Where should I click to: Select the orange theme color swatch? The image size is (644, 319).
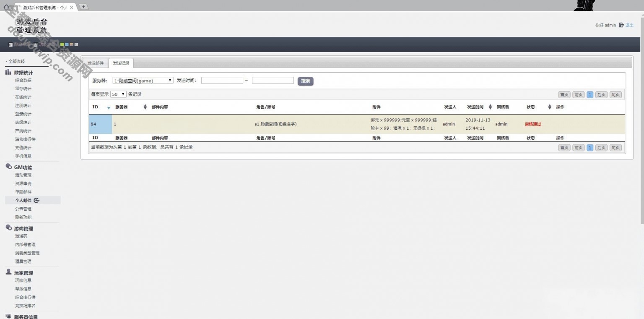pyautogui.click(x=72, y=44)
